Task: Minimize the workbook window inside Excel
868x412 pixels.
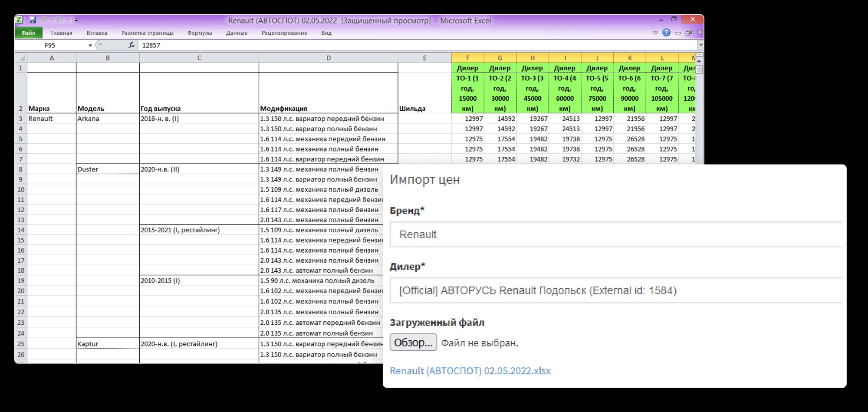Action: click(677, 33)
